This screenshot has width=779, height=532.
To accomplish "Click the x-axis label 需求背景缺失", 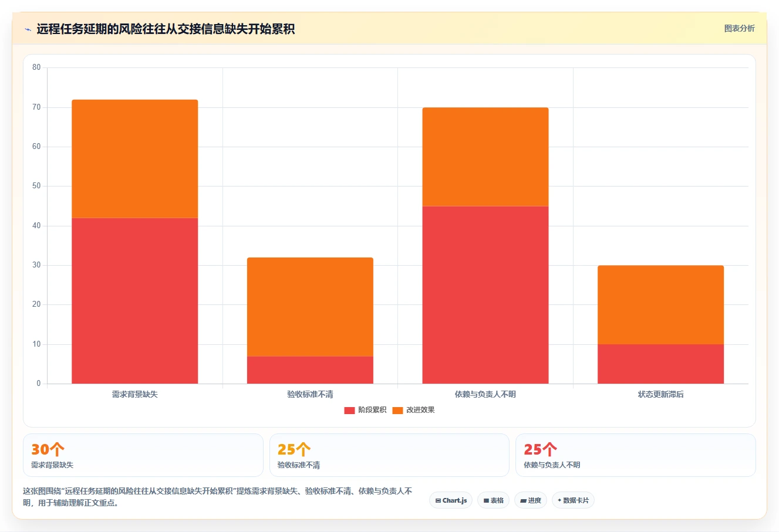I will (x=135, y=394).
